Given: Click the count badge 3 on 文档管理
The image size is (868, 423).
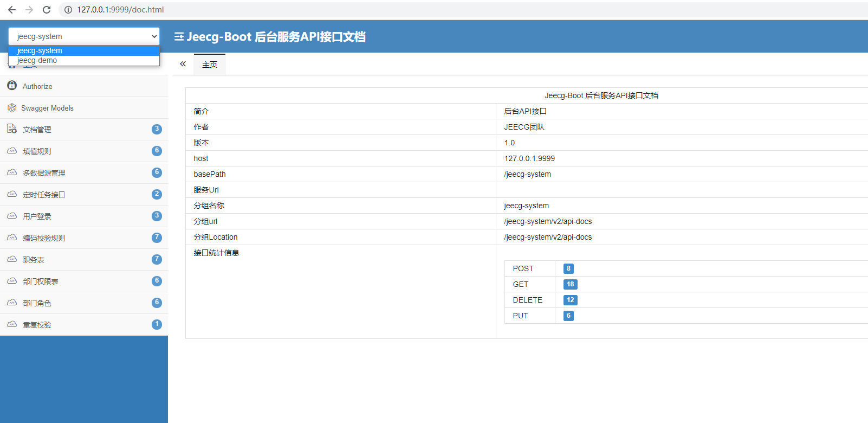Looking at the screenshot, I should 157,129.
